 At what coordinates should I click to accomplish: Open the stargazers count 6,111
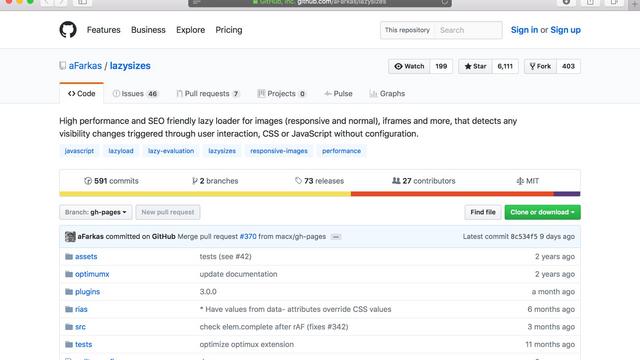(505, 66)
